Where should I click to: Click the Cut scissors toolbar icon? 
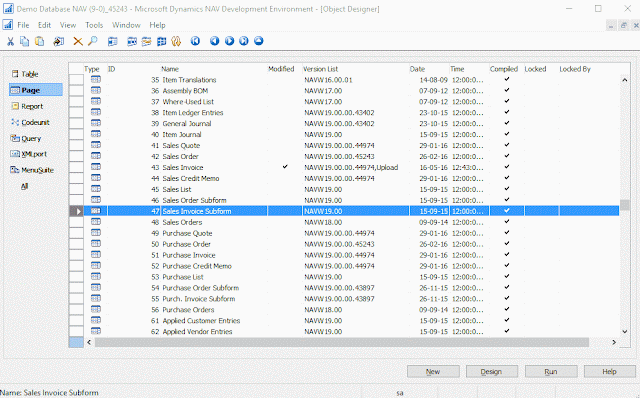(10, 41)
